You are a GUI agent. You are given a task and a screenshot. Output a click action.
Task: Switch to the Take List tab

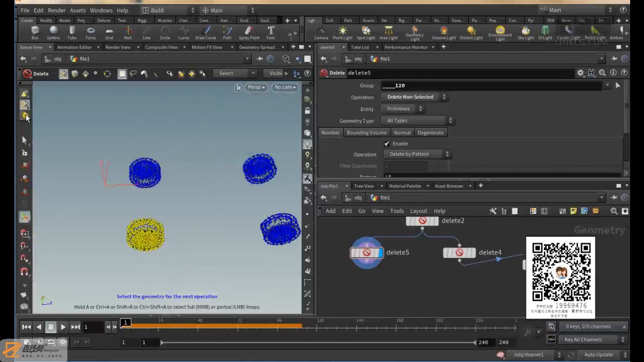pyautogui.click(x=360, y=47)
